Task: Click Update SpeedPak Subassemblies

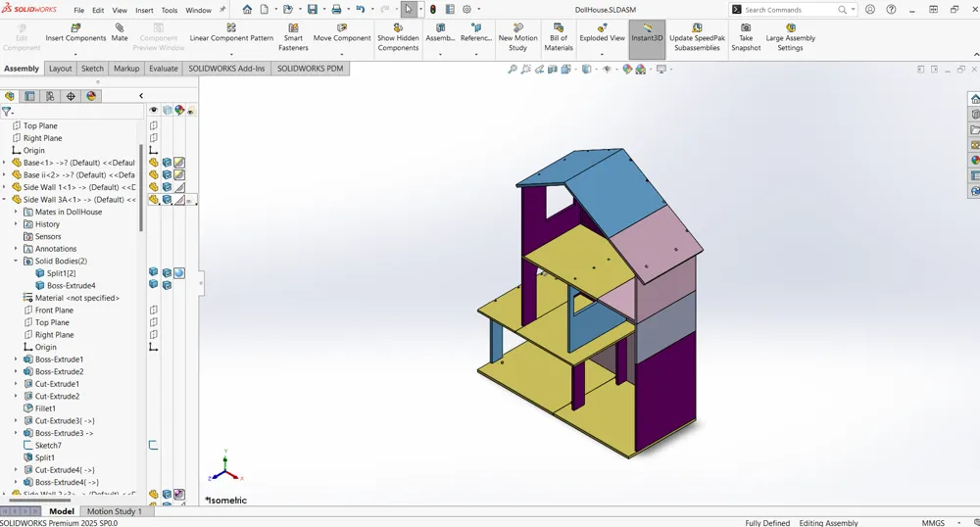Action: click(x=697, y=37)
